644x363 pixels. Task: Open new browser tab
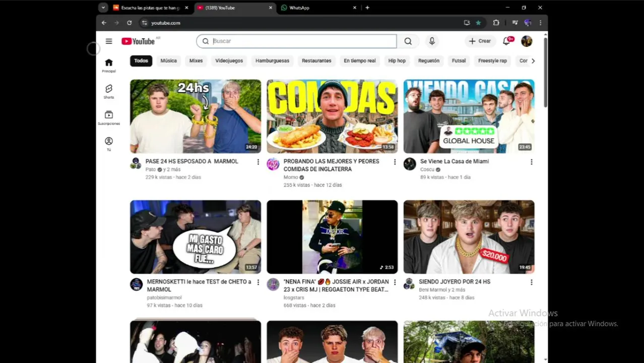[x=367, y=8]
